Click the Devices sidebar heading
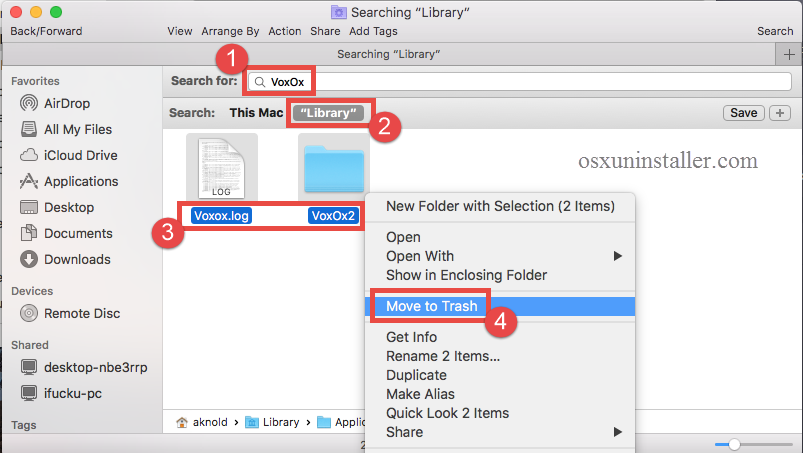 tap(32, 291)
